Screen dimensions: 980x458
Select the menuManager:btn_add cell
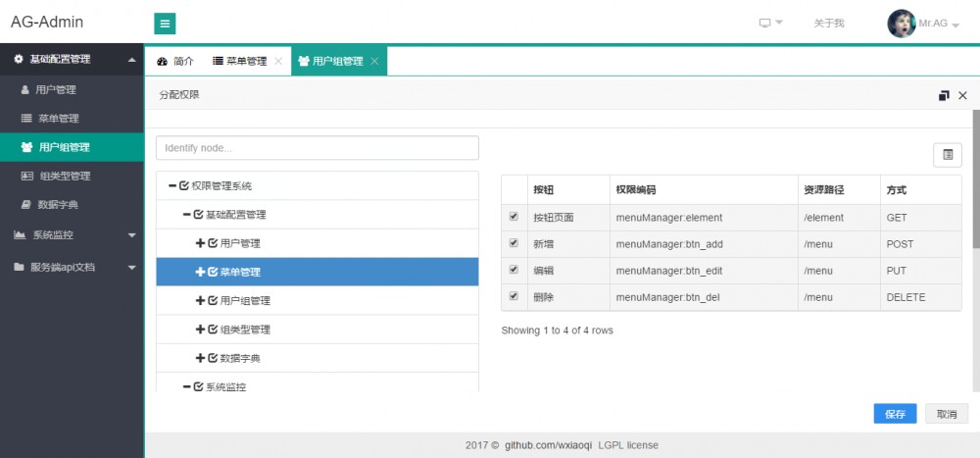(704, 244)
